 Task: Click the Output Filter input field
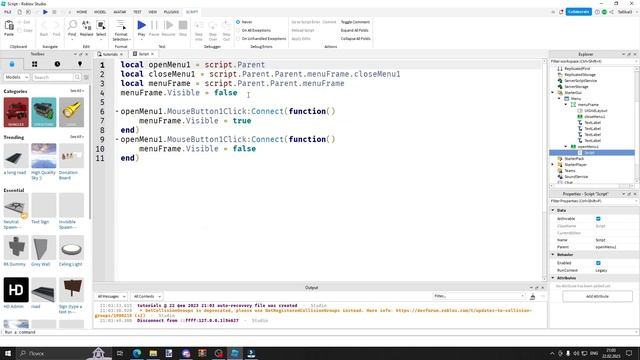(478, 296)
